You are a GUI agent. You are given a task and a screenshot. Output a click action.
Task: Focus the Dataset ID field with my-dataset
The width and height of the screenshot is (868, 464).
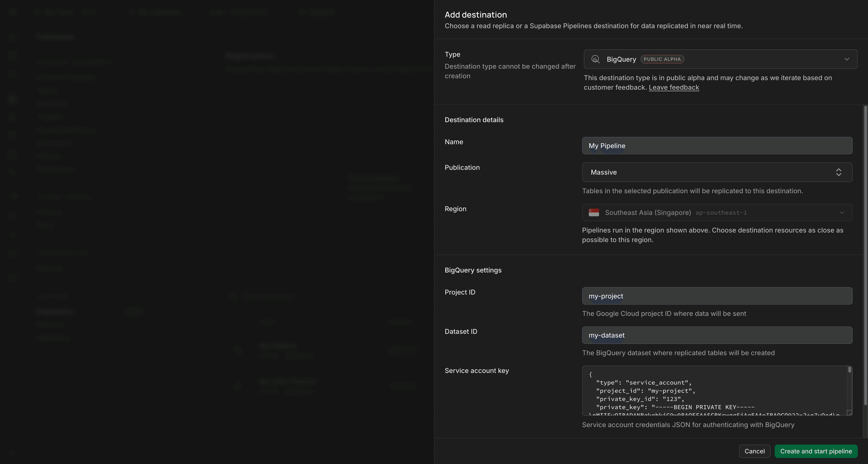click(x=717, y=335)
